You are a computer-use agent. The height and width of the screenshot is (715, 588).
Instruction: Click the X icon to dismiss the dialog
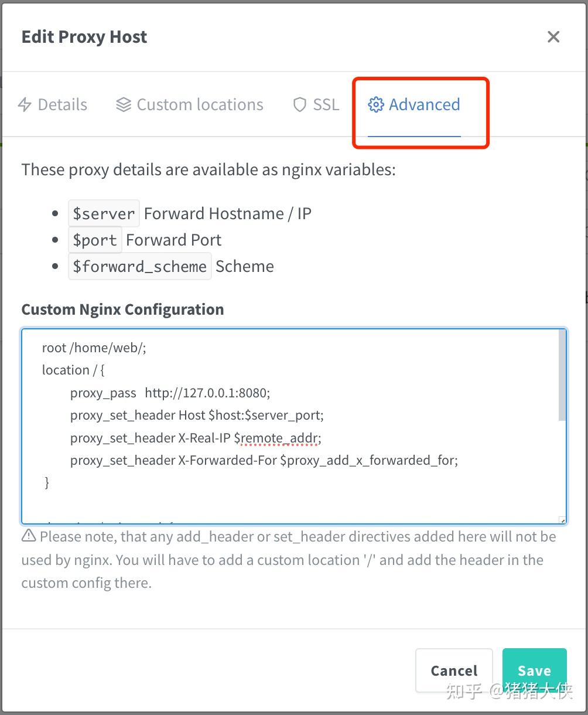coord(553,36)
